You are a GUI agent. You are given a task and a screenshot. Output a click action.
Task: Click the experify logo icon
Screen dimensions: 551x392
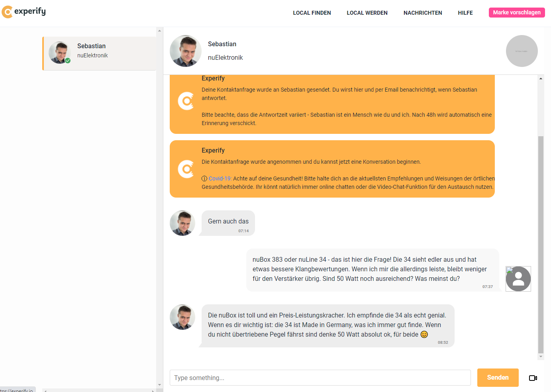pyautogui.click(x=8, y=12)
